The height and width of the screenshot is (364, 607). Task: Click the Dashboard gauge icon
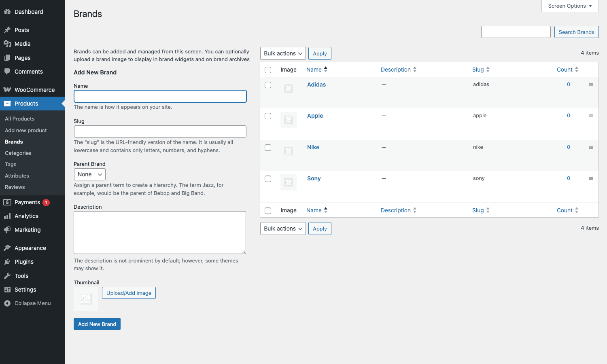pos(7,12)
